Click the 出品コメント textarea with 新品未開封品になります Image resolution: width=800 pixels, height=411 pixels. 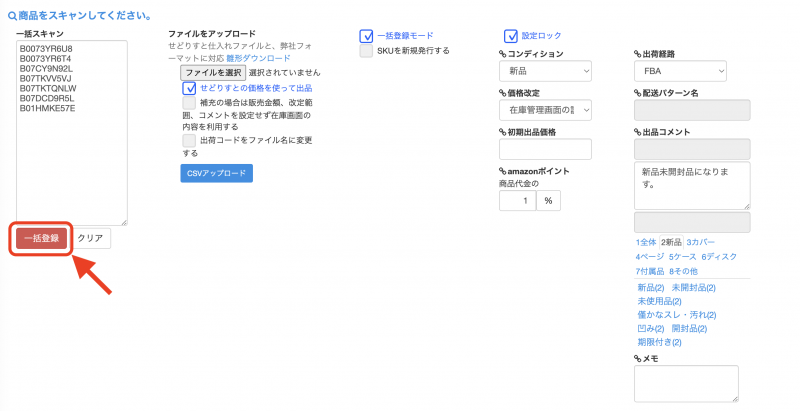692,186
